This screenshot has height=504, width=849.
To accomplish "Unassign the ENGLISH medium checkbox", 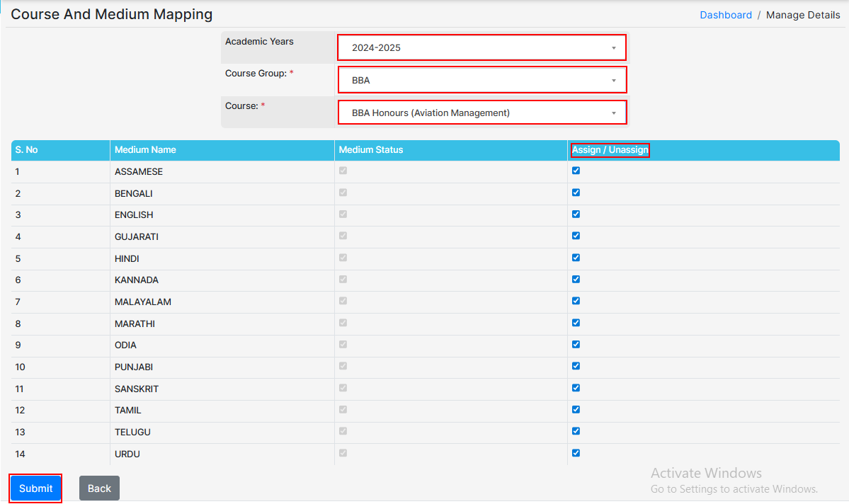I will tap(576, 214).
